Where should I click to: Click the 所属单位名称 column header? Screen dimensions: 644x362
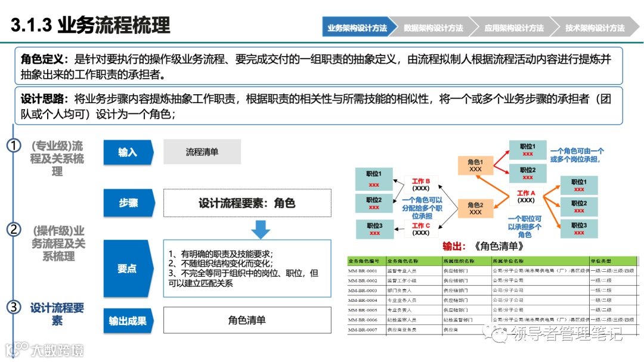click(540, 261)
